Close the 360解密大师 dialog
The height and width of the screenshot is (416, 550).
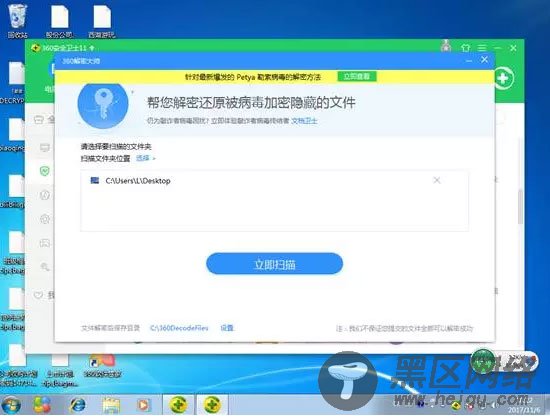pos(484,60)
